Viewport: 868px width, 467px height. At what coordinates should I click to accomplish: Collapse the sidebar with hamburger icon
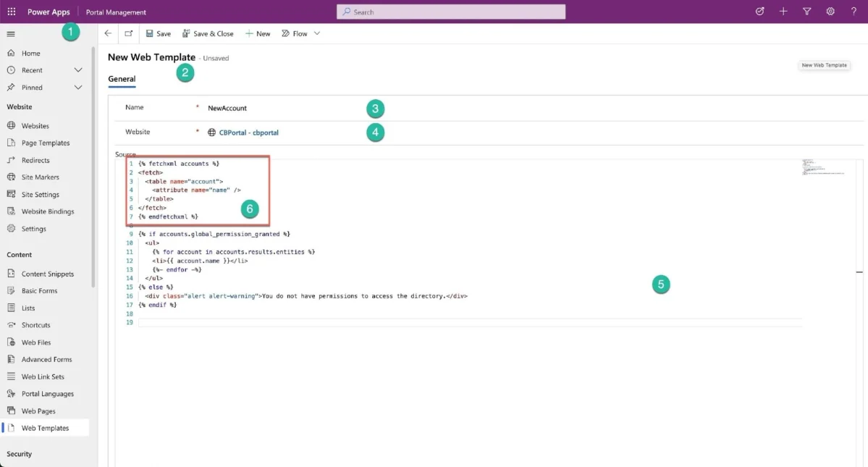point(11,34)
